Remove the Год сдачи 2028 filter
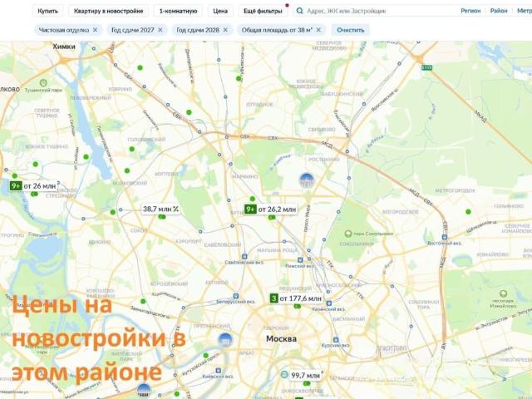532x399 pixels. pos(225,30)
